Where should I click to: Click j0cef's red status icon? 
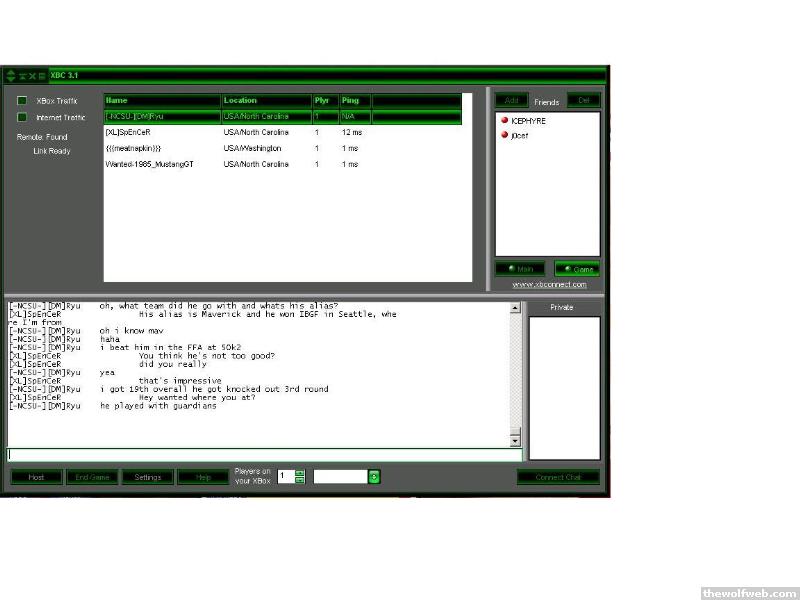(505, 135)
